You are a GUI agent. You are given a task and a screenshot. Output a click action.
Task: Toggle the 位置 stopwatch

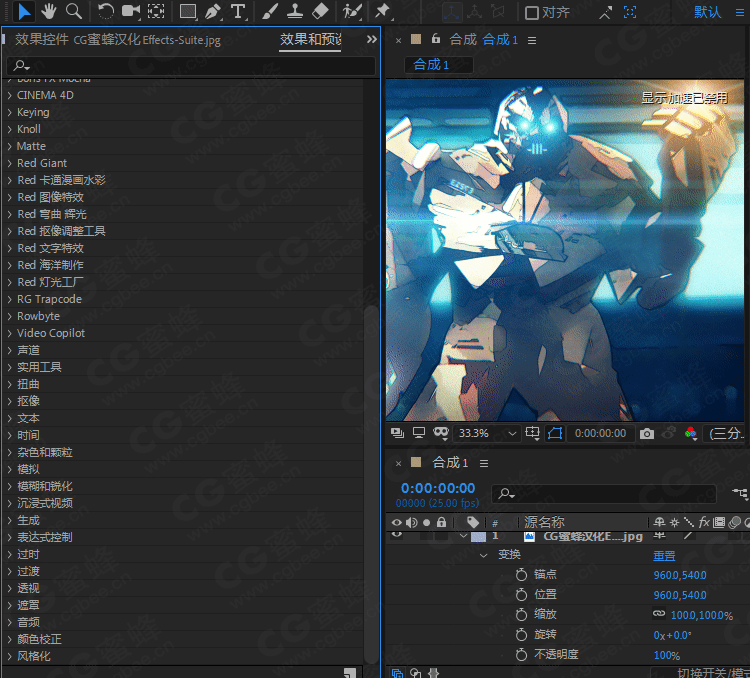pos(521,594)
